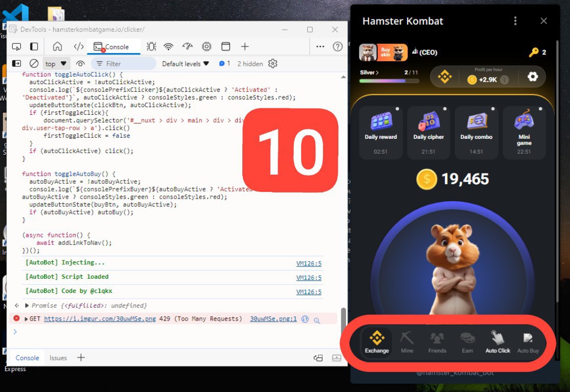The image size is (570, 392).
Task: Go to the Earn tab
Action: (x=467, y=342)
